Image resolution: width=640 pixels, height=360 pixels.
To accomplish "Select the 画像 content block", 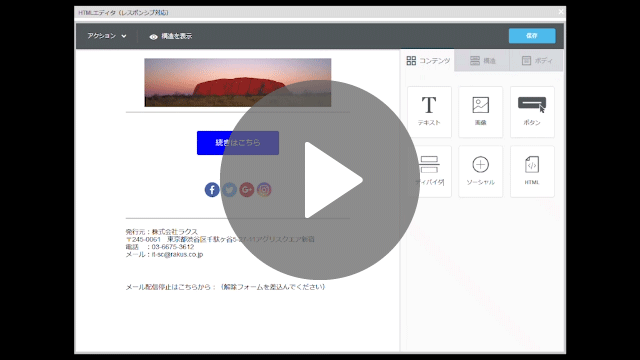I will pyautogui.click(x=480, y=112).
